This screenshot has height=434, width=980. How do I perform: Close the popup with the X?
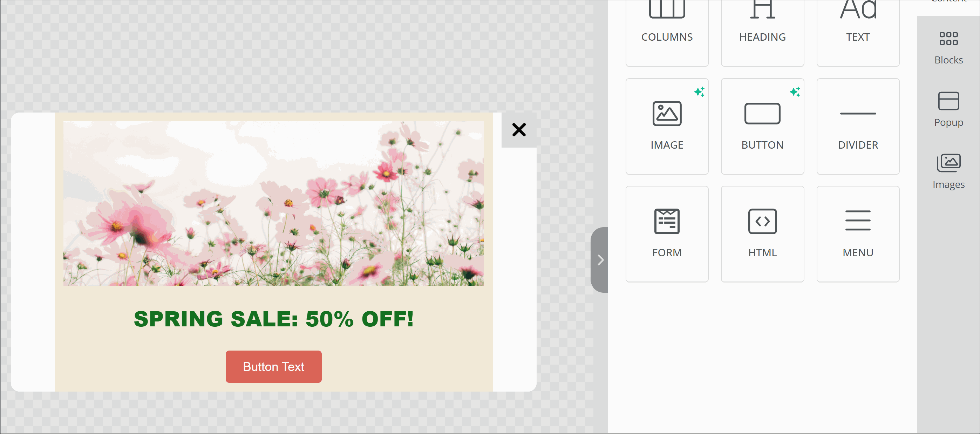518,130
